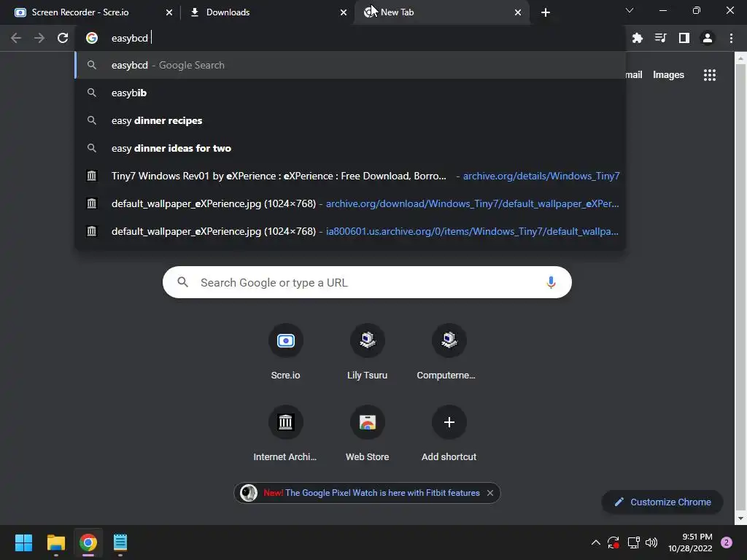Open a new browser tab
This screenshot has width=747, height=560.
[x=546, y=12]
